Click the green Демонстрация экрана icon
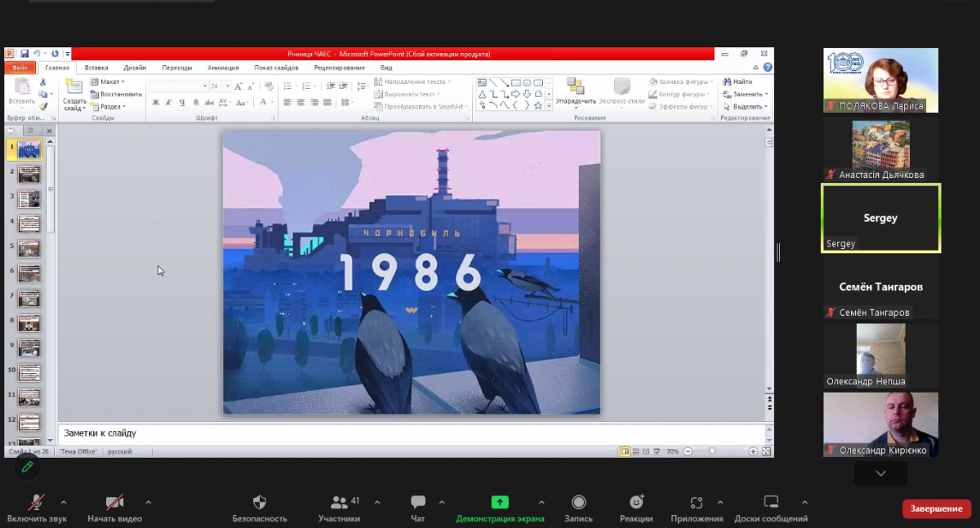Image resolution: width=980 pixels, height=528 pixels. coord(500,503)
